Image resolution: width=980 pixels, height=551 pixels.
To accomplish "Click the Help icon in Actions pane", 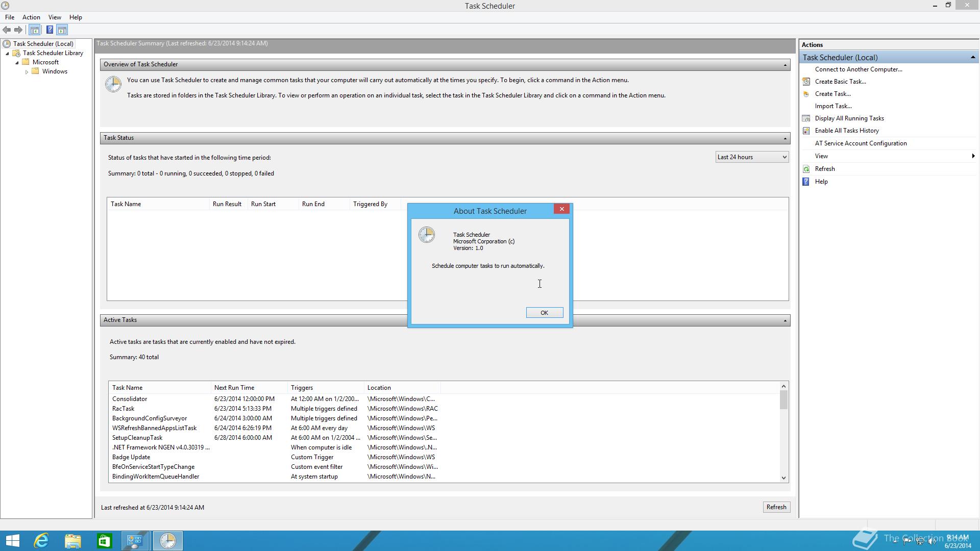I will [x=806, y=182].
